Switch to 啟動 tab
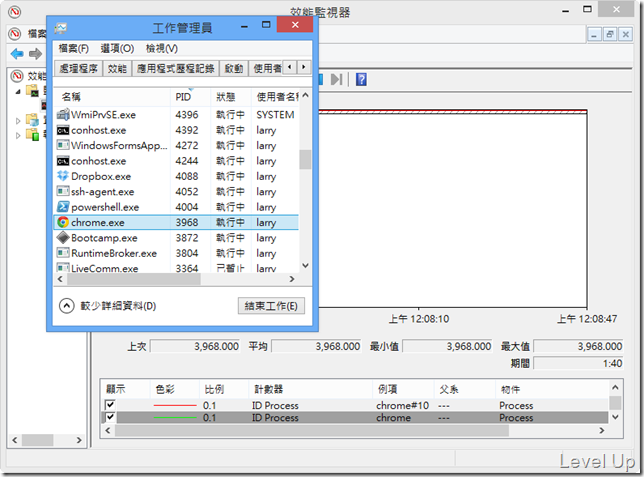 click(x=234, y=69)
